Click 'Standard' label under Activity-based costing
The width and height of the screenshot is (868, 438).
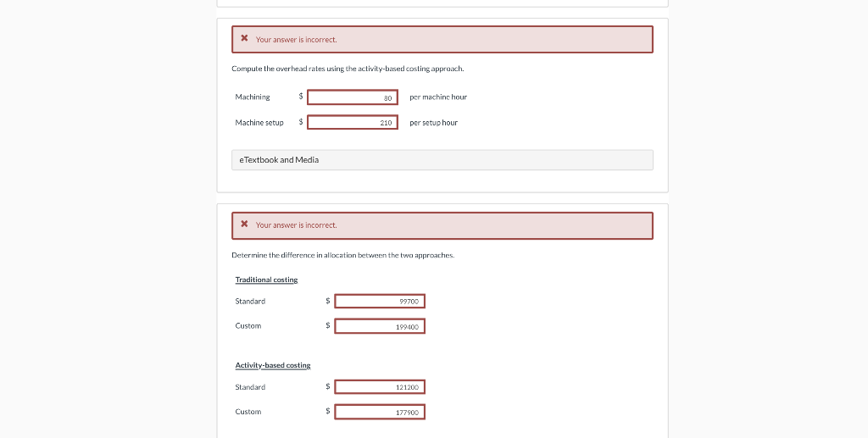250,387
